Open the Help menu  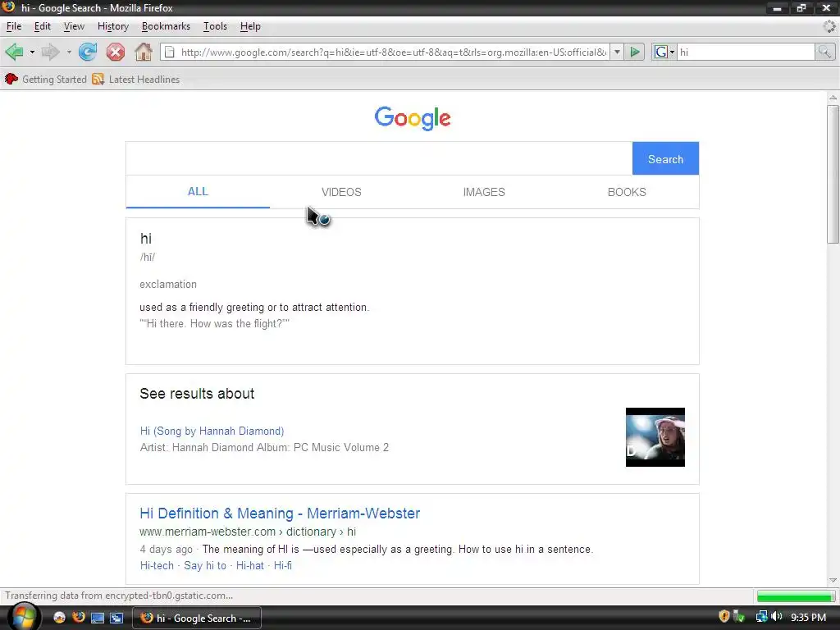(x=250, y=26)
